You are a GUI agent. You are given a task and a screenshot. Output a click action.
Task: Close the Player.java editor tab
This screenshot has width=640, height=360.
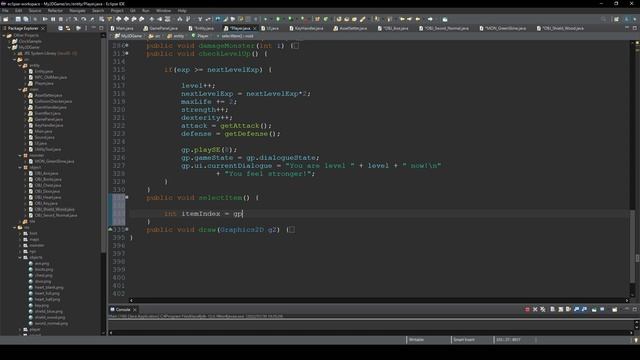click(255, 28)
